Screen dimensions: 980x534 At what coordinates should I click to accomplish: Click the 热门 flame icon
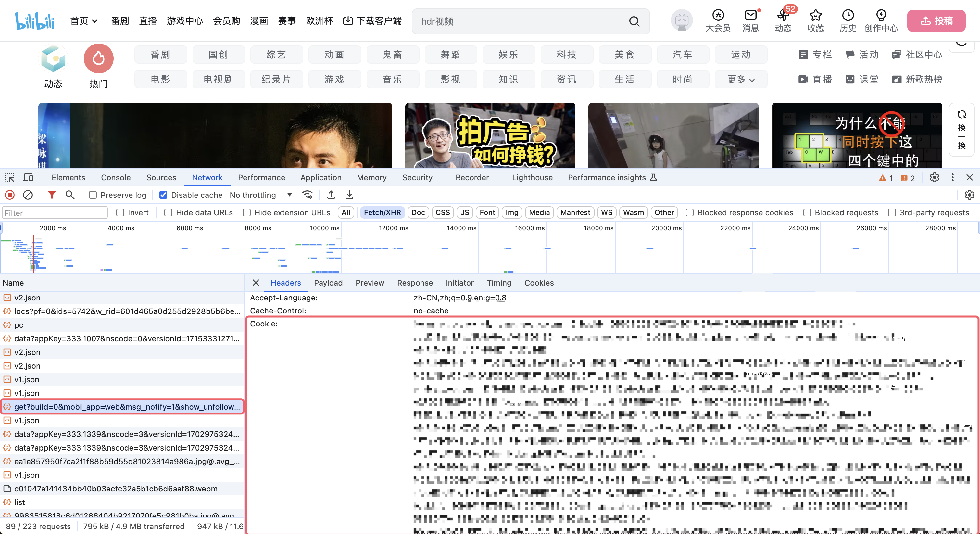click(x=98, y=58)
